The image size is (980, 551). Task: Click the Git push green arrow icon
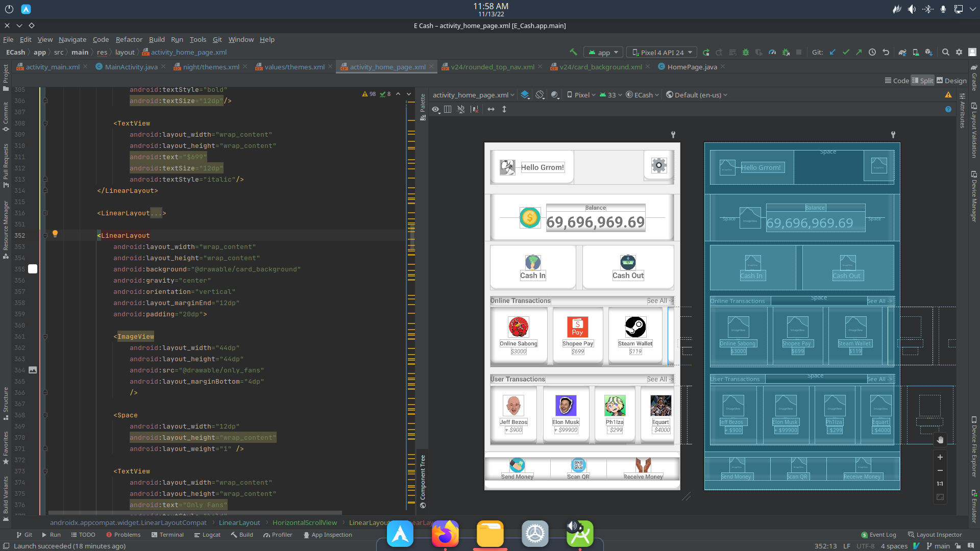pos(859,52)
